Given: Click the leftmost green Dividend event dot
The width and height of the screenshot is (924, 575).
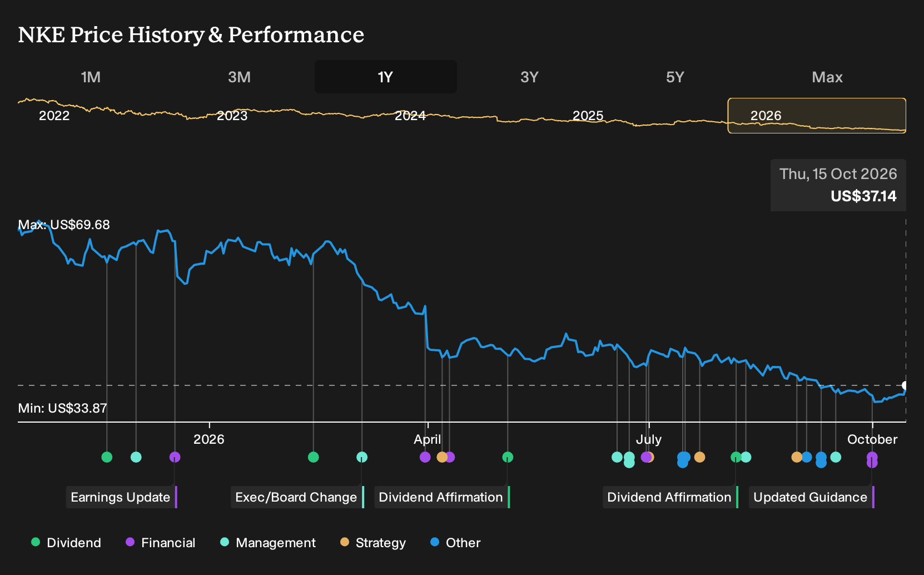Looking at the screenshot, I should [x=107, y=457].
